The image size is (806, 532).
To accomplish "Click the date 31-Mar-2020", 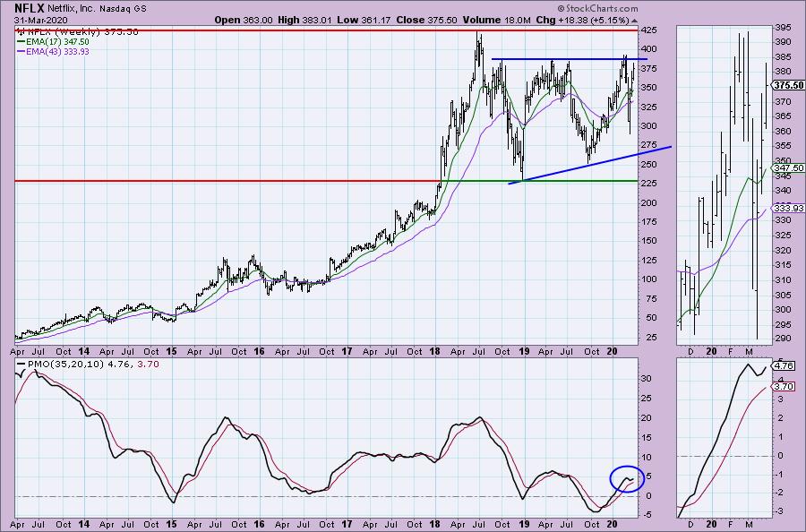I will (39, 21).
